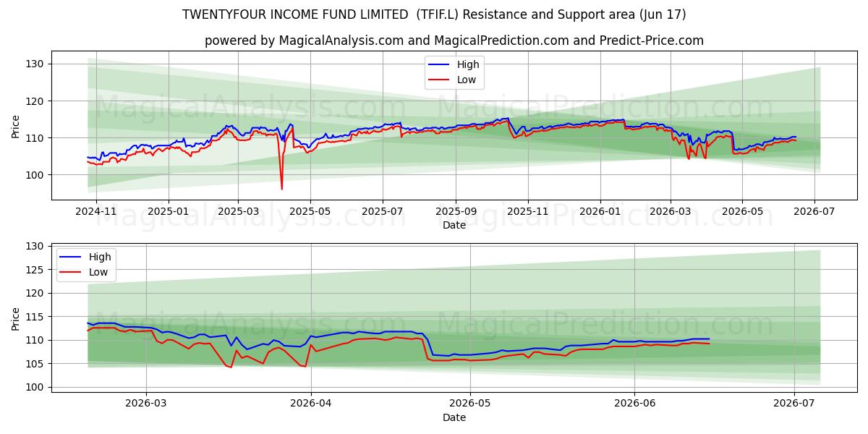Click the 2026-06 x-axis label in the bottom chart
Screen dimensions: 868x434
tap(634, 404)
